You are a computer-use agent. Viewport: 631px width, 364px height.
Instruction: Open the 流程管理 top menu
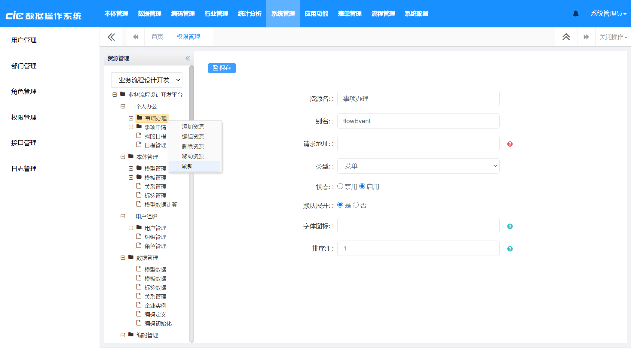point(383,14)
